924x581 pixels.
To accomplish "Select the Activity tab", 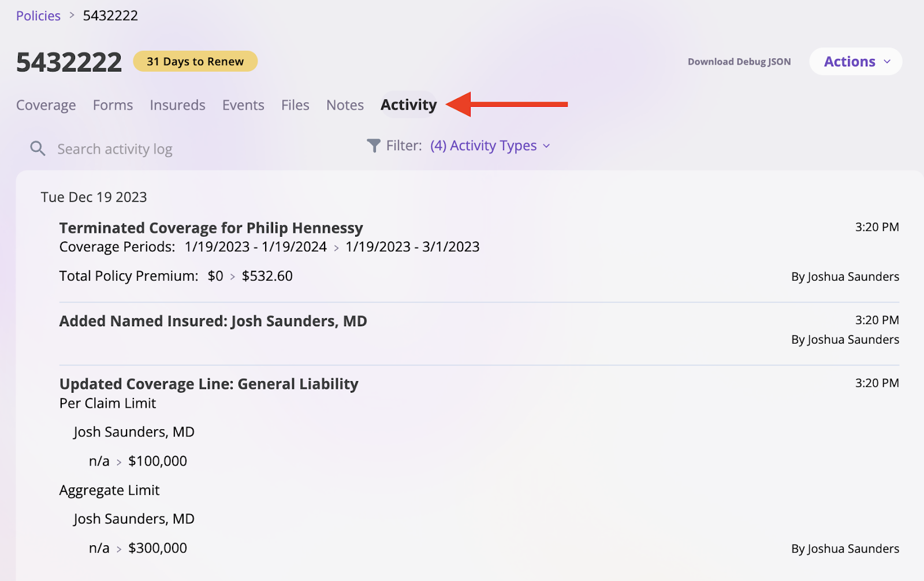I will click(x=409, y=105).
